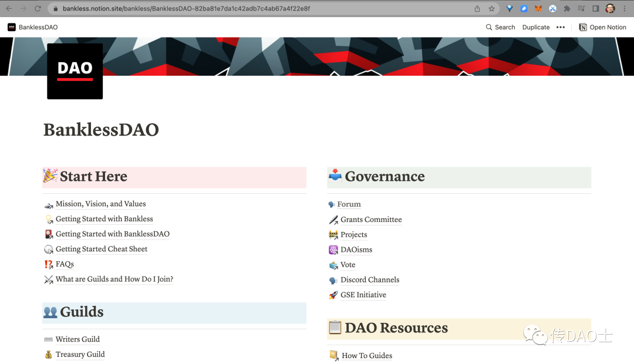Open the DAOisms page
The image size is (634, 364).
tap(356, 250)
